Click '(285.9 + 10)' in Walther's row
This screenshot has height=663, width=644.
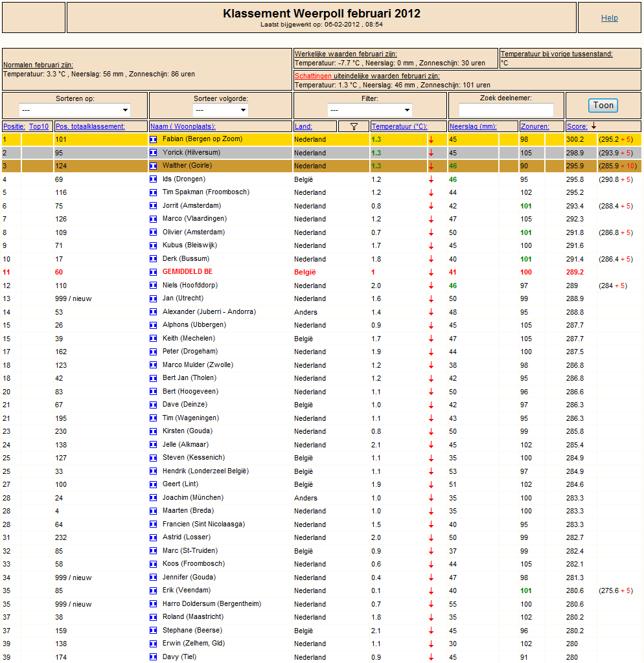coord(618,166)
